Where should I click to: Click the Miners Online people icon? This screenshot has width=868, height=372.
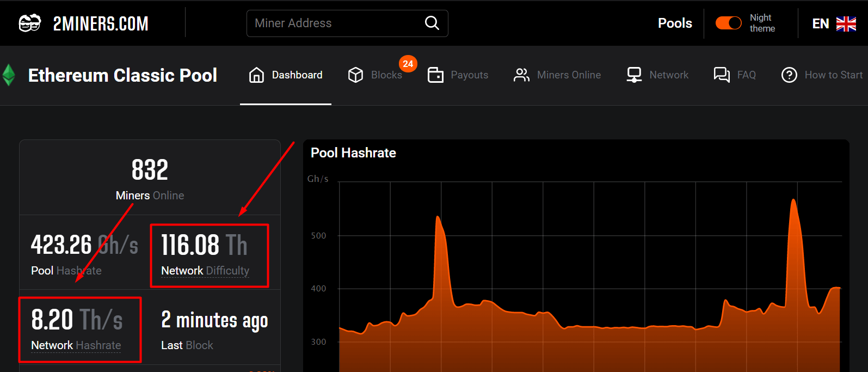click(521, 75)
